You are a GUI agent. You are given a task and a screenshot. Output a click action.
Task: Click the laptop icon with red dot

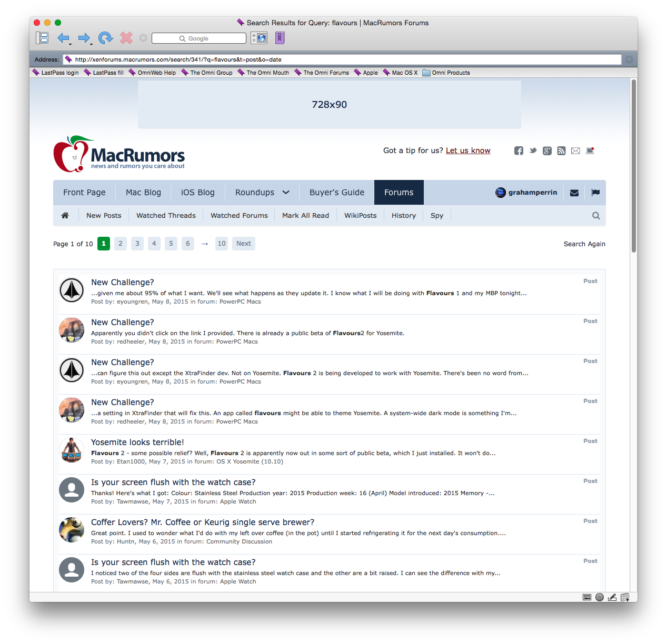[590, 151]
